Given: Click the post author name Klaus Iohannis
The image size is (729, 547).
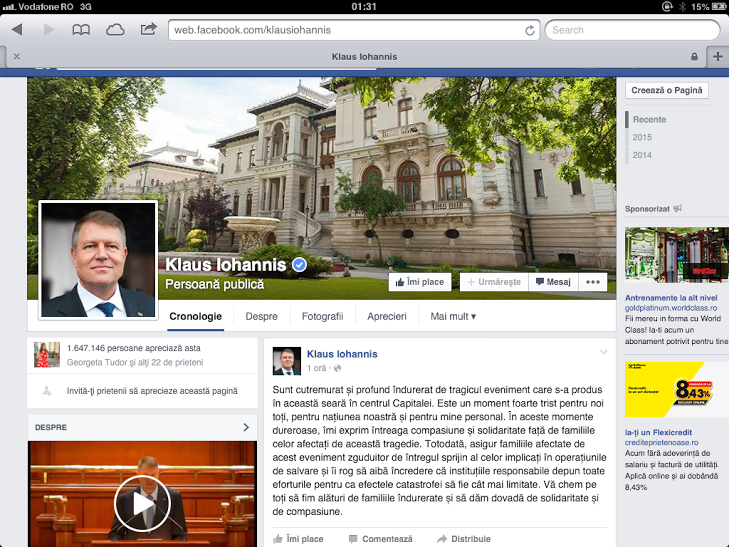Looking at the screenshot, I should click(x=342, y=354).
